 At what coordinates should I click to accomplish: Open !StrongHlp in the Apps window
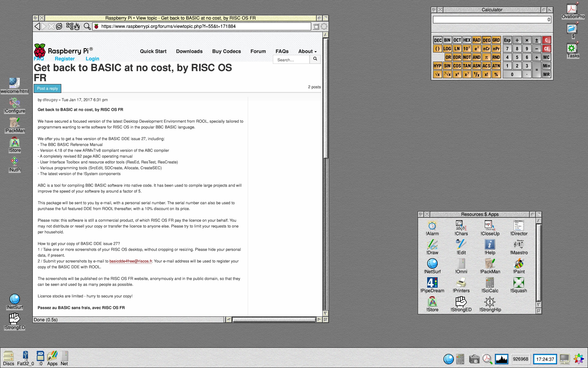[490, 304]
